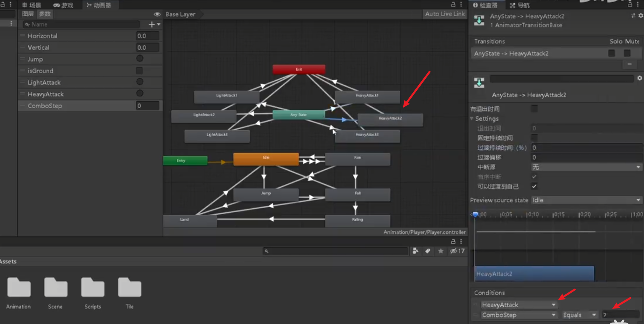644x324 pixels.
Task: Toggle the 有退出时间 (Has Exit Time) checkbox
Action: (x=534, y=109)
